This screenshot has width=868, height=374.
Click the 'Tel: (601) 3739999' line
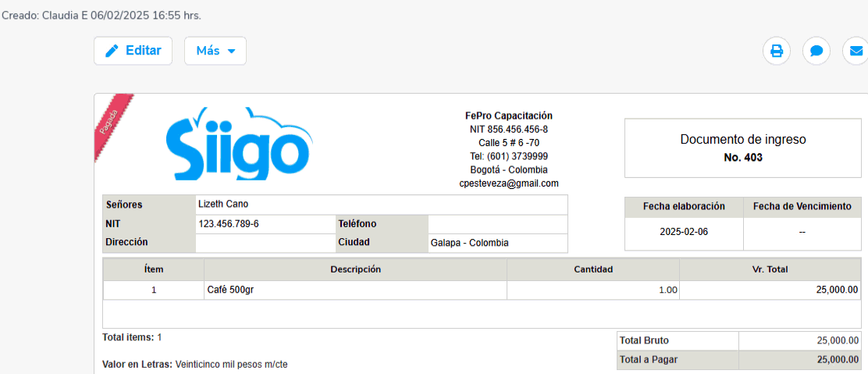coord(509,156)
